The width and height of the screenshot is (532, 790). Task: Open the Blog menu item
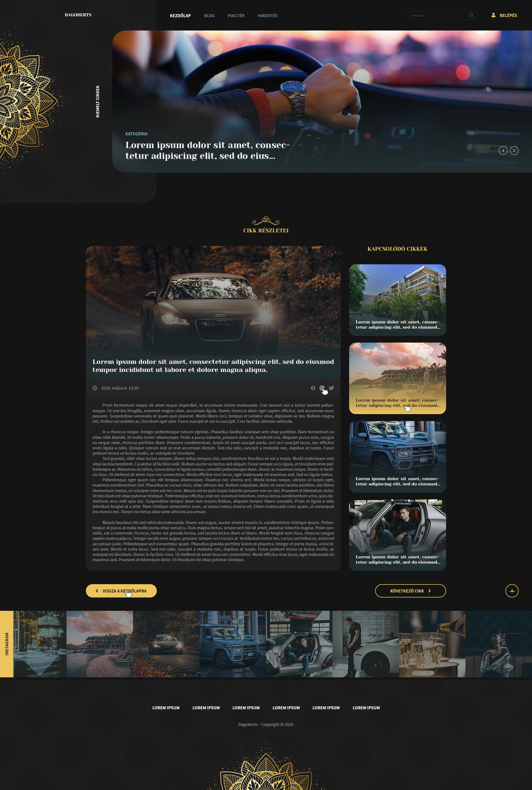point(209,16)
